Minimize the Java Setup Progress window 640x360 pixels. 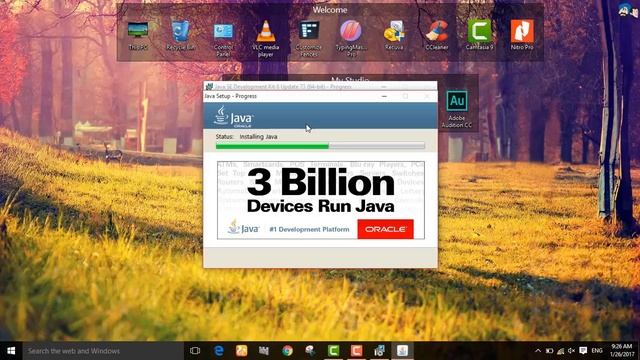(384, 96)
